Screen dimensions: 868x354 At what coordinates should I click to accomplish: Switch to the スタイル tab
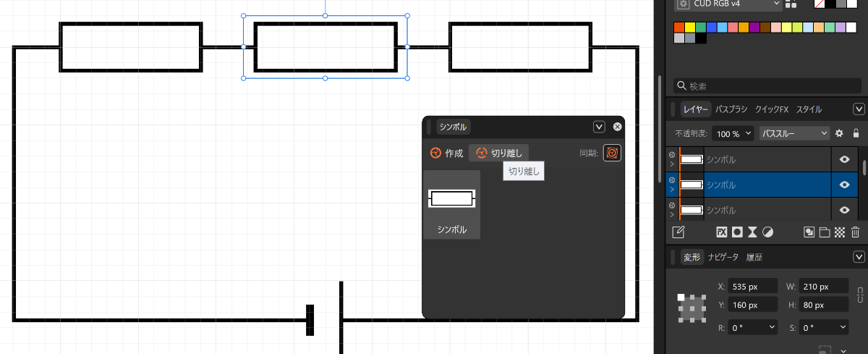(x=809, y=109)
